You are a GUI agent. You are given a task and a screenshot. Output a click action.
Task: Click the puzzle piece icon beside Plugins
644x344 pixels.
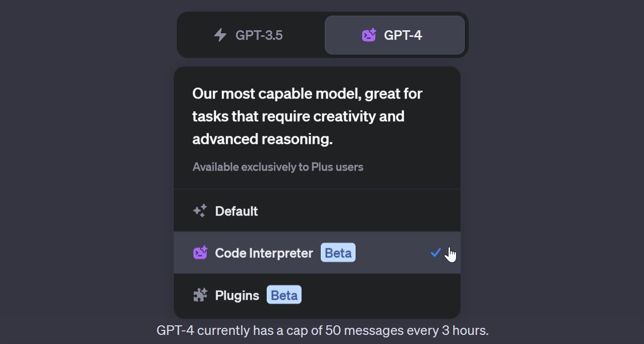[201, 295]
